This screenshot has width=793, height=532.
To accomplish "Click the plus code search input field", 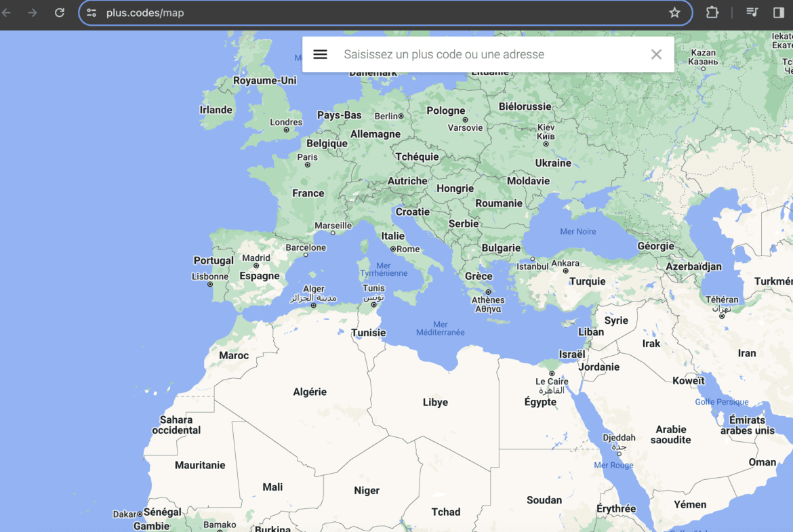I will tap(474, 54).
